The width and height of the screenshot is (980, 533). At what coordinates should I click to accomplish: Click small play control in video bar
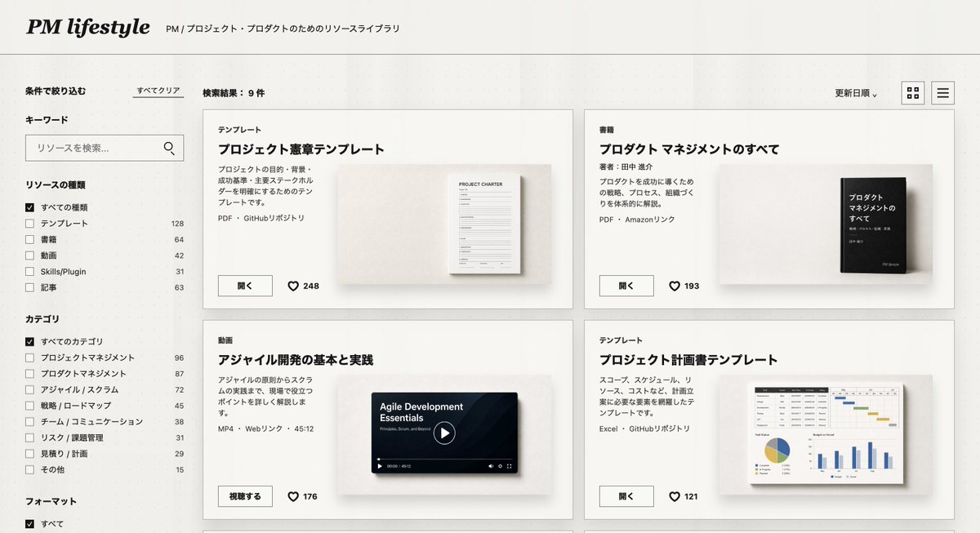(380, 466)
